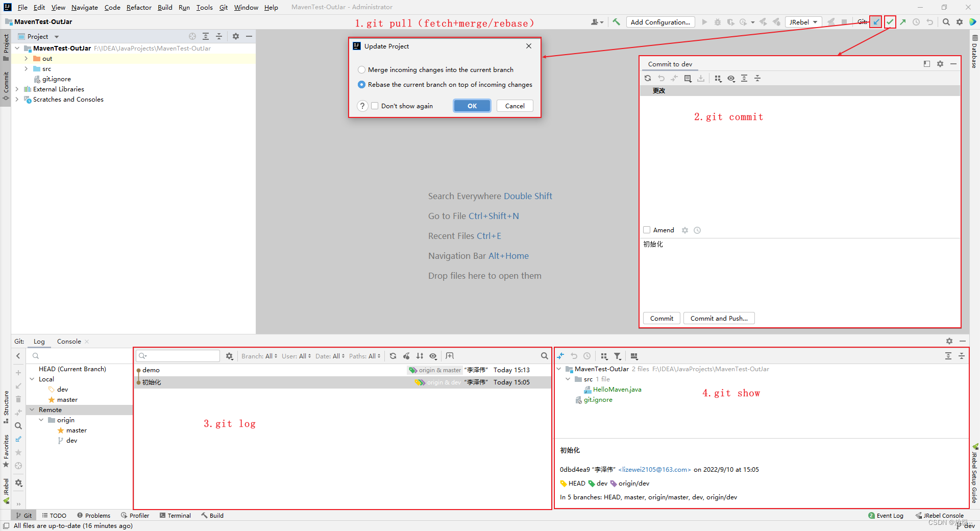Screen dimensions: 980x531
Task: Open the Paths filter dropdown
Action: pyautogui.click(x=364, y=356)
